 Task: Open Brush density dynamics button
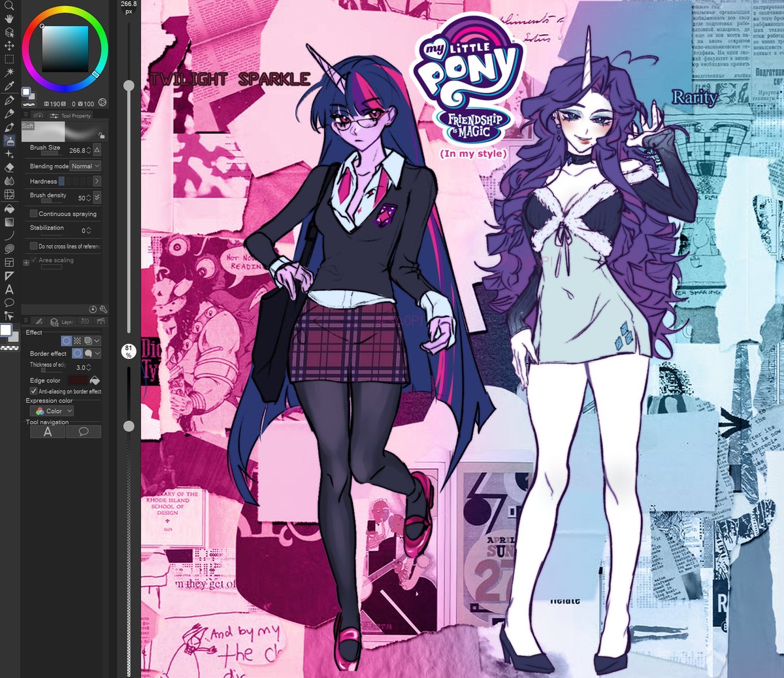tap(97, 197)
